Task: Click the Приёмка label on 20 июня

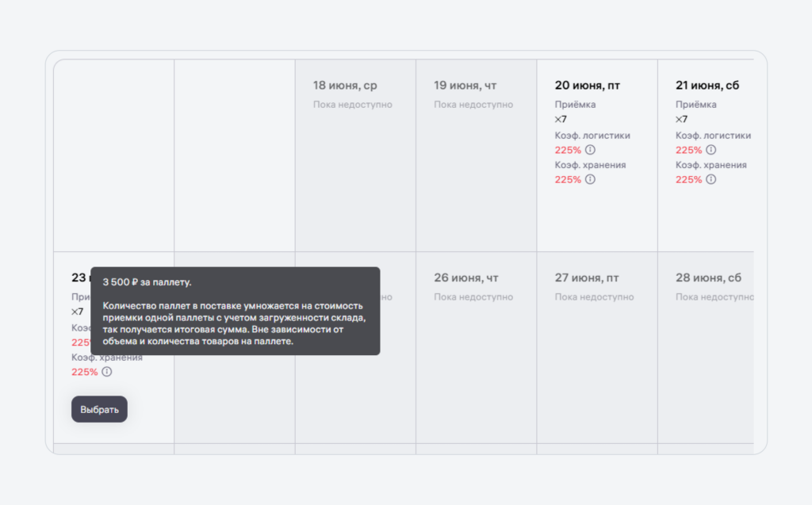Action: 575,105
